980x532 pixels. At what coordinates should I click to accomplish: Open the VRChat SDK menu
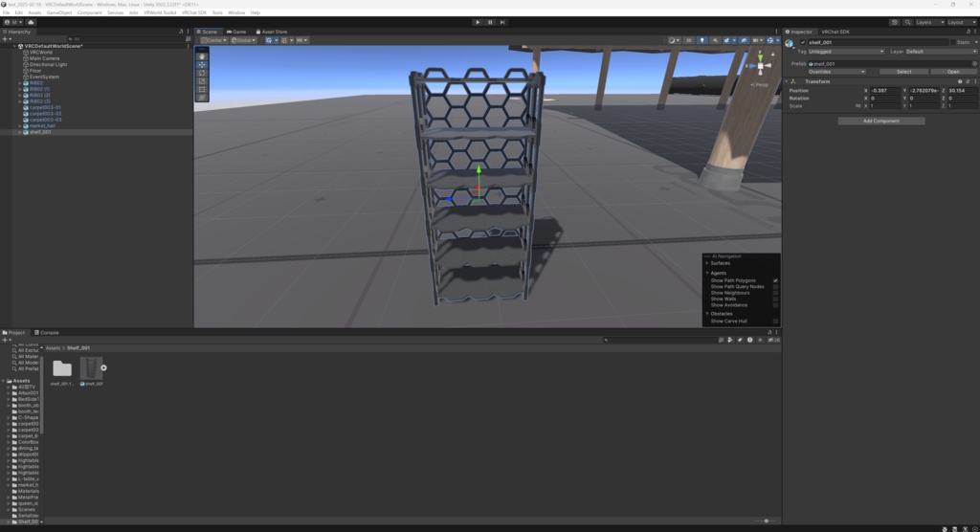click(x=194, y=12)
